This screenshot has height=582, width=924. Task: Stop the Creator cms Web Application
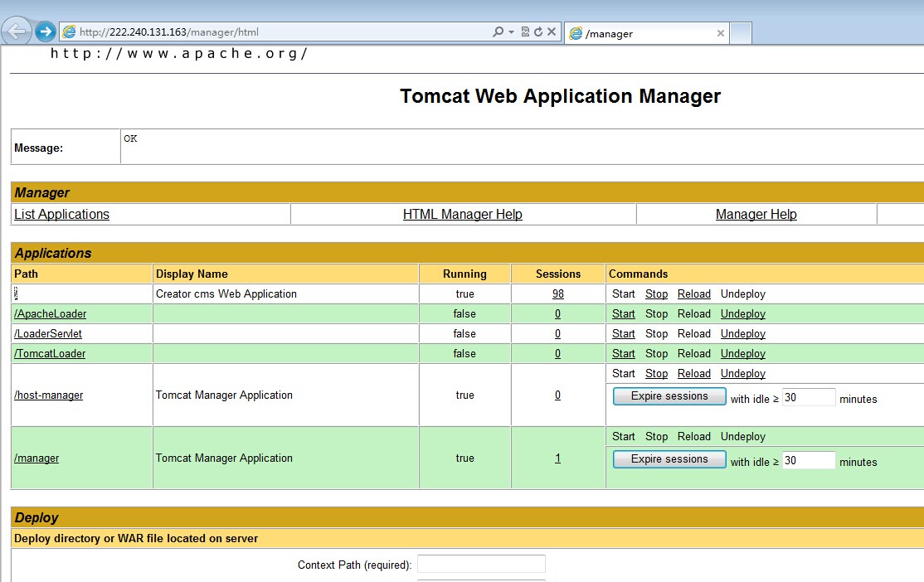point(656,293)
